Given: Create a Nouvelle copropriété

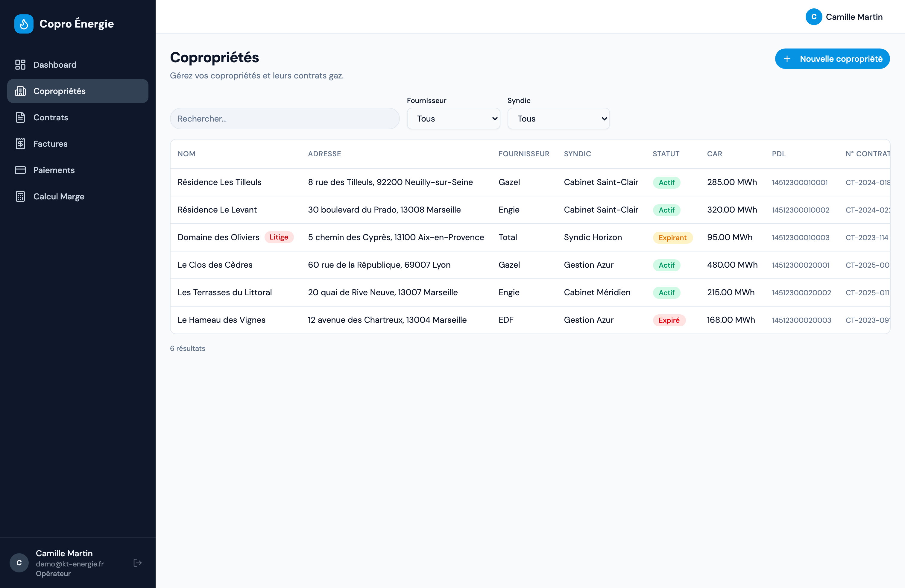Looking at the screenshot, I should click(x=832, y=59).
